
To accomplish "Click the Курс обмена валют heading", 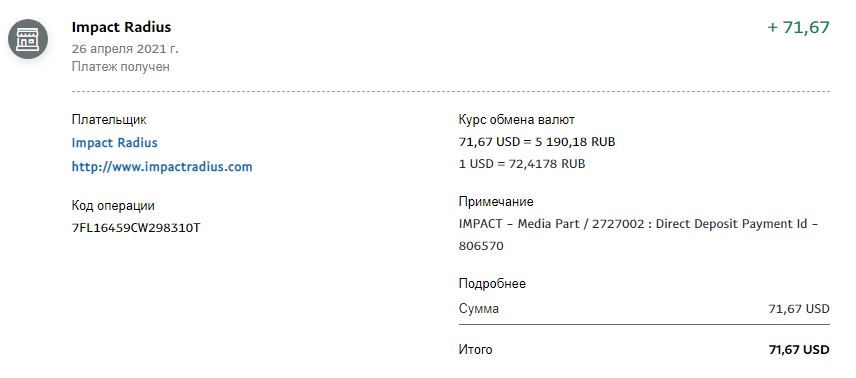I will click(x=516, y=120).
